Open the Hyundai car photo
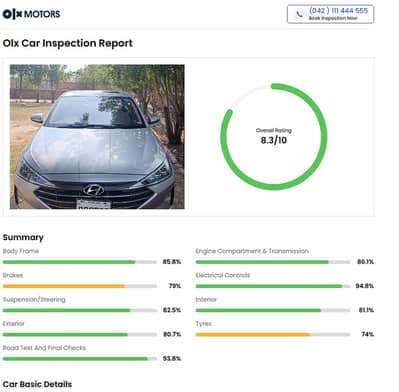The image size is (399, 392). point(97,137)
